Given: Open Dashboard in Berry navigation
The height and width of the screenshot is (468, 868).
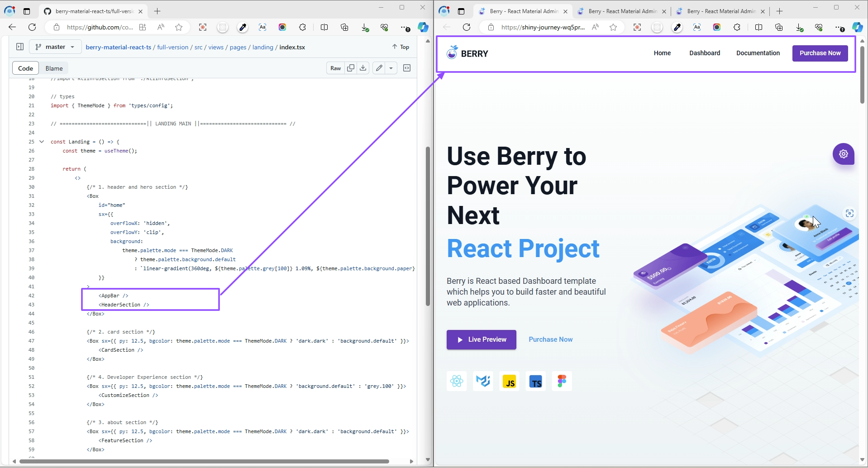Looking at the screenshot, I should [705, 53].
